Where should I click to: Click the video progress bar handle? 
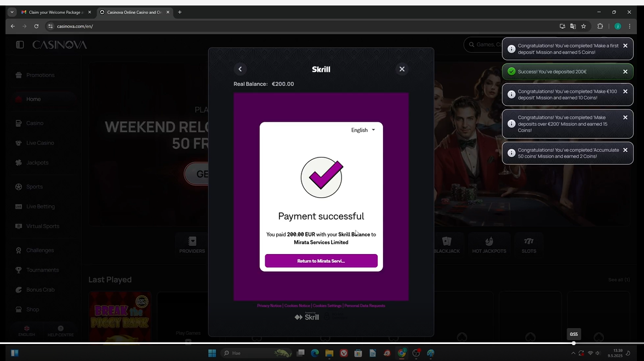[574, 343]
